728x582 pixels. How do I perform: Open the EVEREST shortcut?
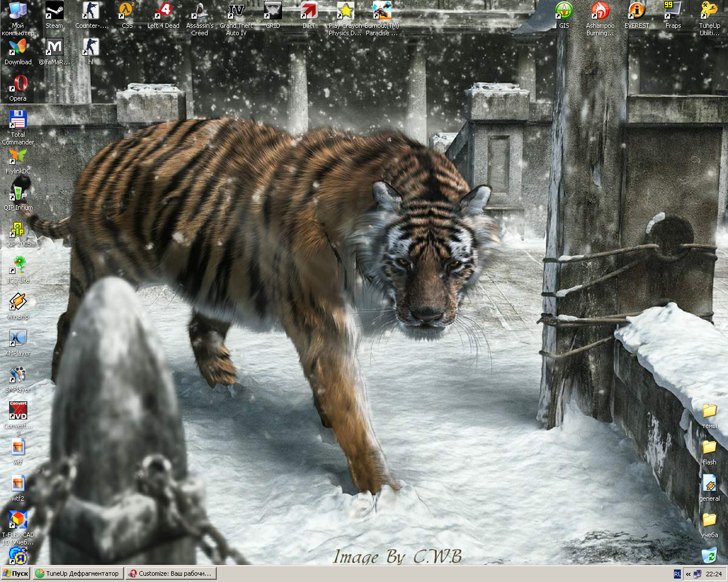[x=636, y=15]
